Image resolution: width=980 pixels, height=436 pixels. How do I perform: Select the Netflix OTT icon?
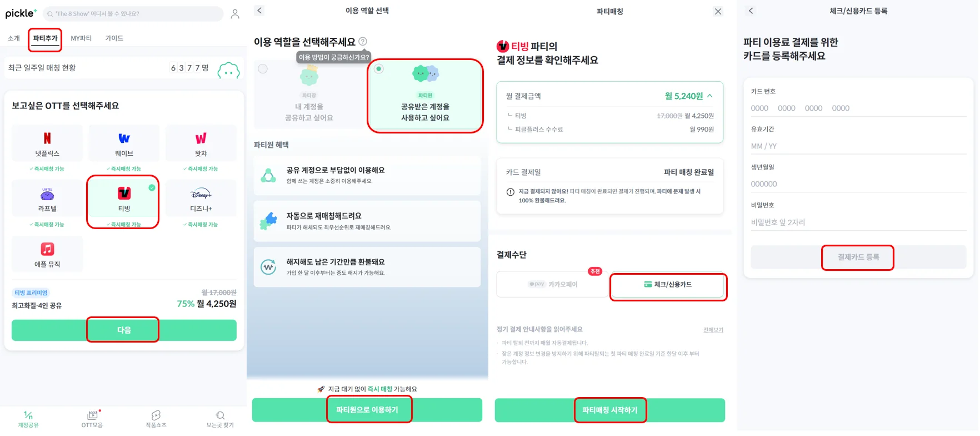[47, 138]
